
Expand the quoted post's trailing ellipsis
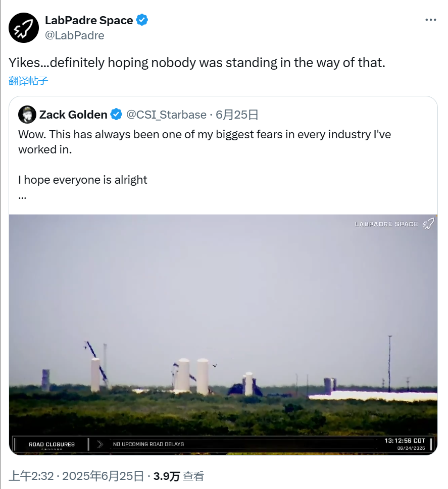[22, 196]
